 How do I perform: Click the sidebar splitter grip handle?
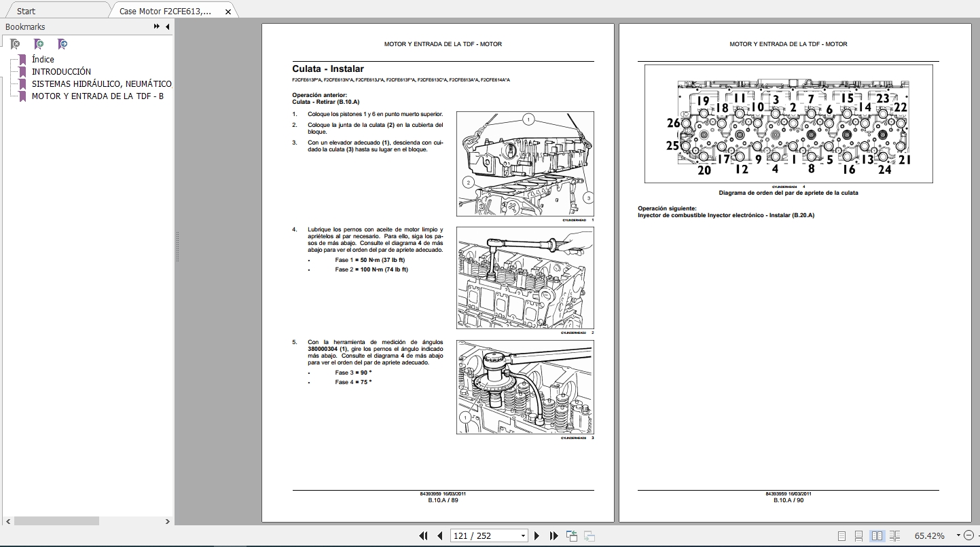point(177,247)
